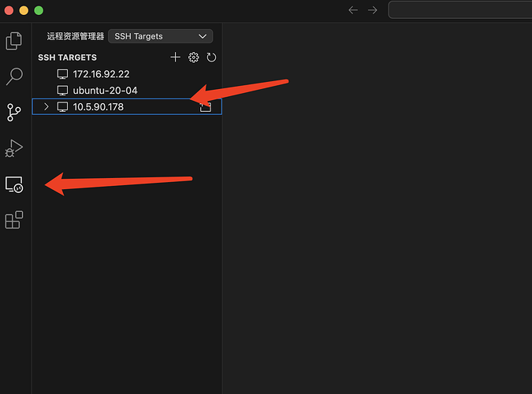Add a new SSH target with plus icon
The image size is (532, 394).
click(175, 57)
